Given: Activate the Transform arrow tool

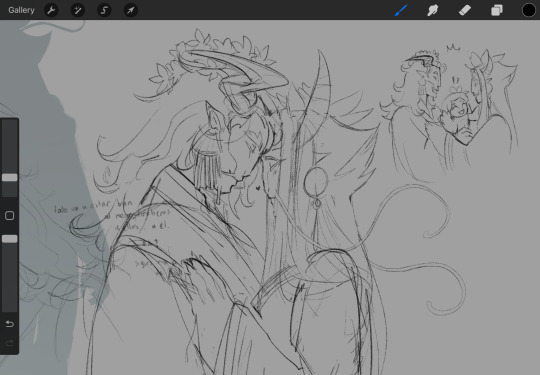Looking at the screenshot, I should point(131,10).
